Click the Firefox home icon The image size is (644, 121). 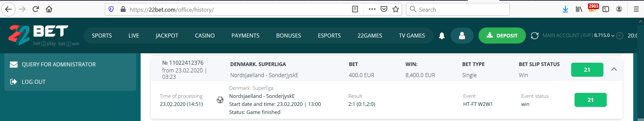tap(49, 9)
